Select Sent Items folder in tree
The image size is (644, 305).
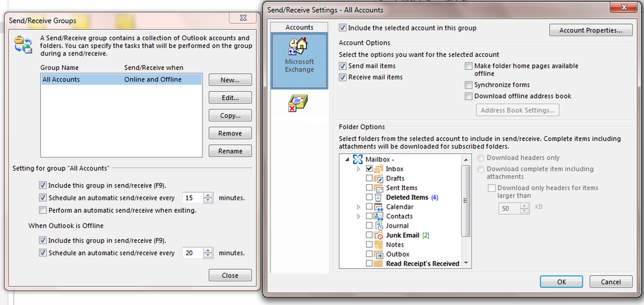coord(401,188)
